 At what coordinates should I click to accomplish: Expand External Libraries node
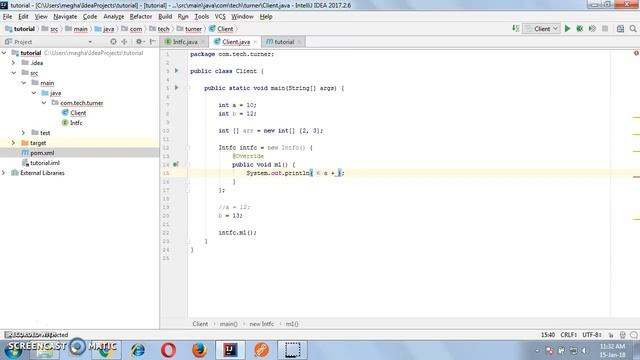pos(4,173)
